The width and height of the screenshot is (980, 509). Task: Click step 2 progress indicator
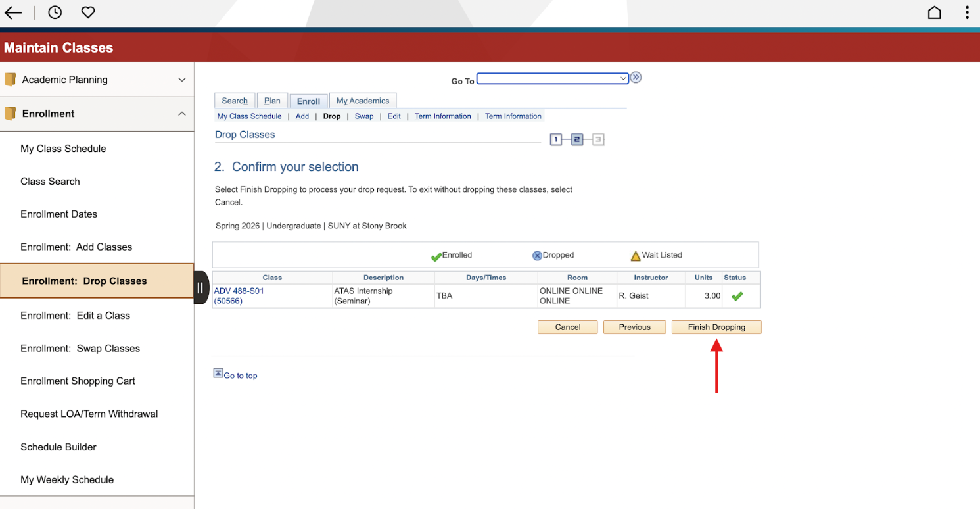[x=577, y=139]
